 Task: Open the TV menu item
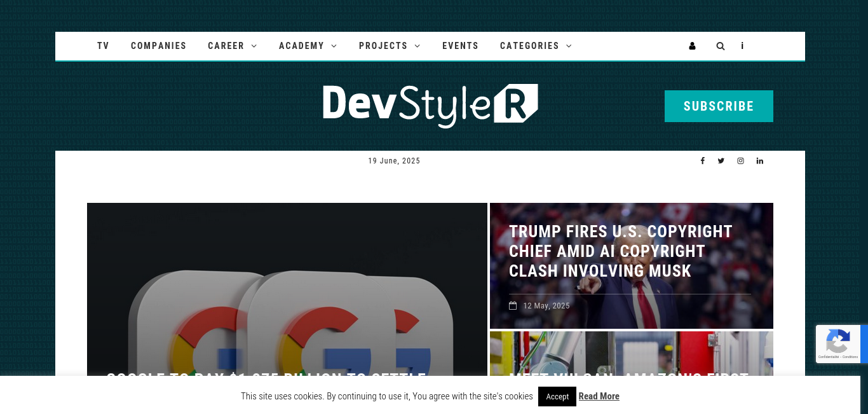point(103,46)
